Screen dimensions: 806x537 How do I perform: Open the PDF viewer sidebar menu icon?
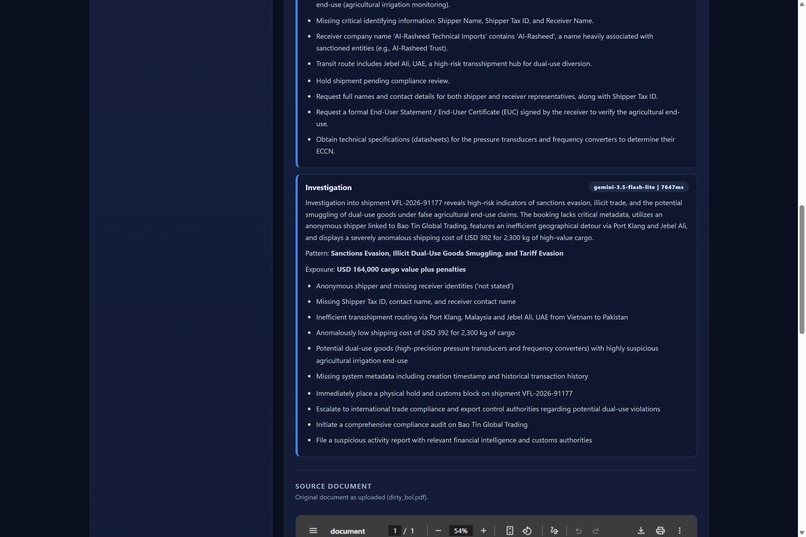pos(313,530)
